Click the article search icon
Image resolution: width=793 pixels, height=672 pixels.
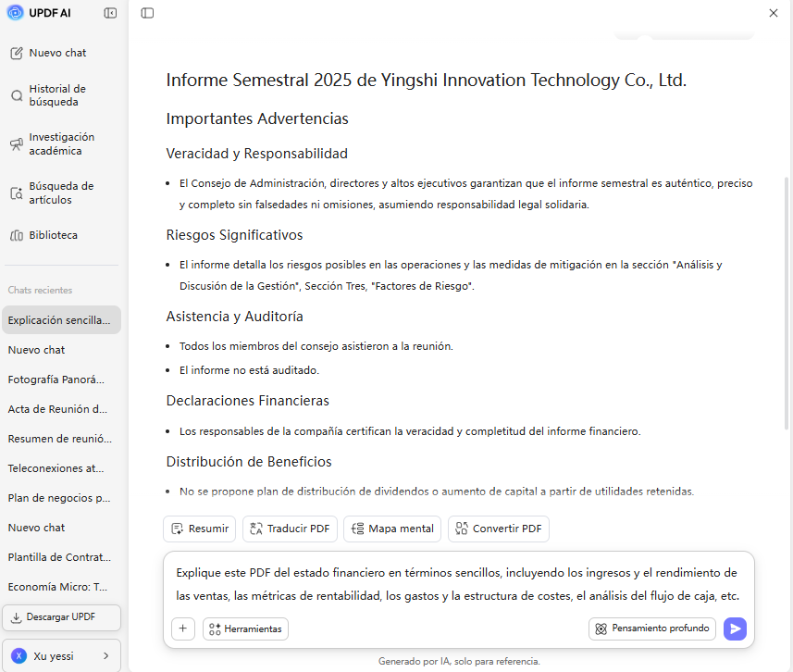tap(17, 193)
